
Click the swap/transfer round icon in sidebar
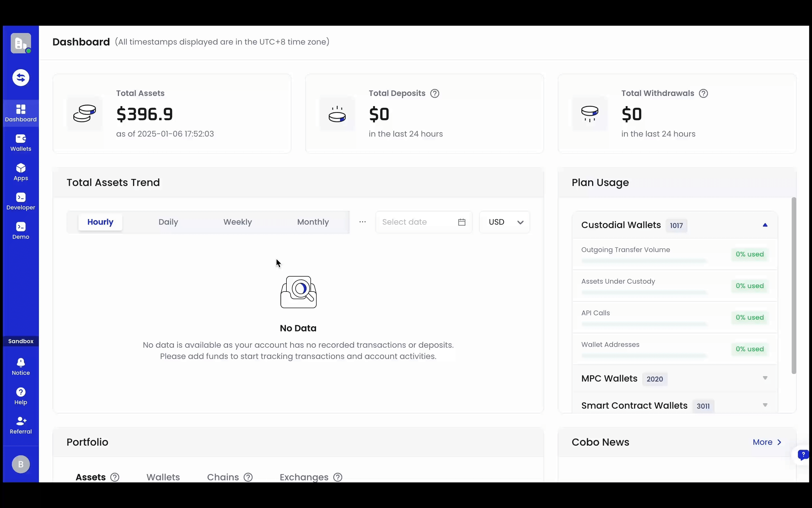click(21, 78)
